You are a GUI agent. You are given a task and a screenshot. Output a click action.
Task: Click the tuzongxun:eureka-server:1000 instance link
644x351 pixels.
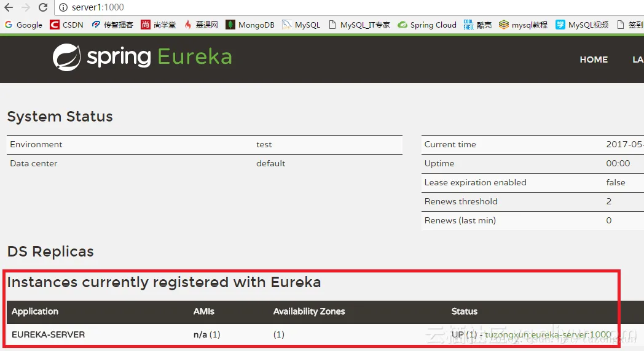(548, 334)
